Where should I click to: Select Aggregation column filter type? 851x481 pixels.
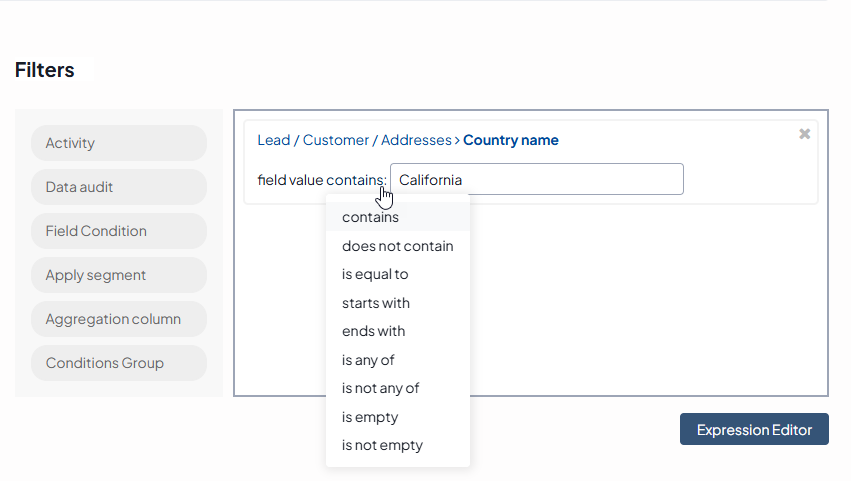pos(119,319)
